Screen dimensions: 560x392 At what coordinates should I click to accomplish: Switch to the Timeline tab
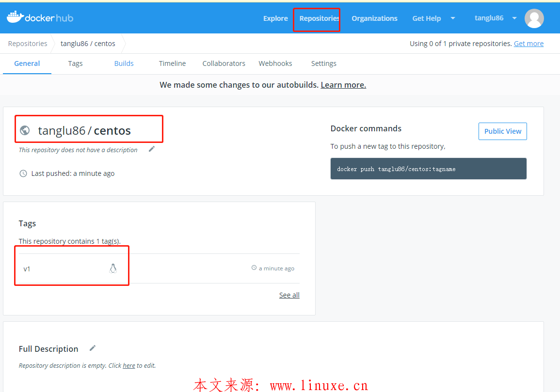click(172, 63)
